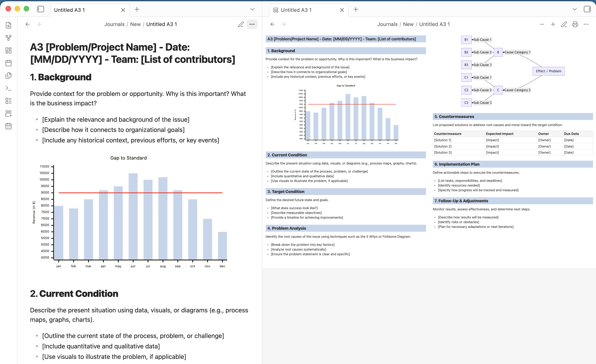The width and height of the screenshot is (596, 364).
Task: Zoom in with the plus icon in right pane
Action: coord(553,24)
